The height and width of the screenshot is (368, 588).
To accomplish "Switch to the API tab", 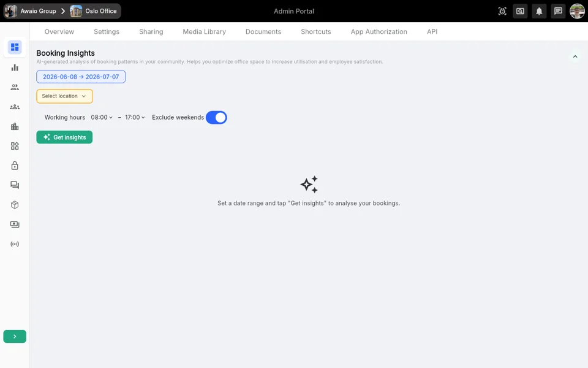I will pos(432,31).
